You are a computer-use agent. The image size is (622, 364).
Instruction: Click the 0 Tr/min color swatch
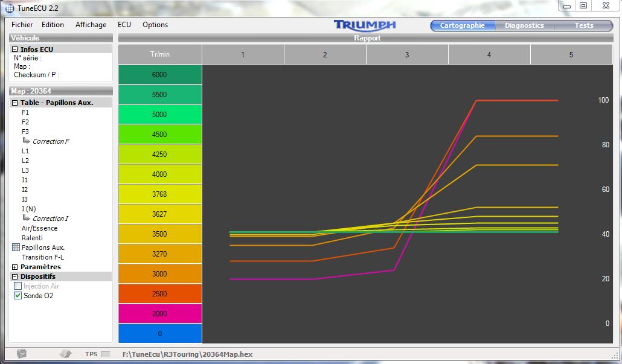pos(160,333)
